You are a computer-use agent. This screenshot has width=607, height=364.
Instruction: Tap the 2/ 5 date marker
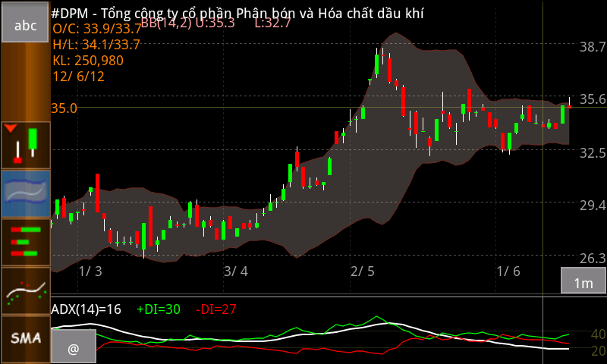pyautogui.click(x=362, y=271)
